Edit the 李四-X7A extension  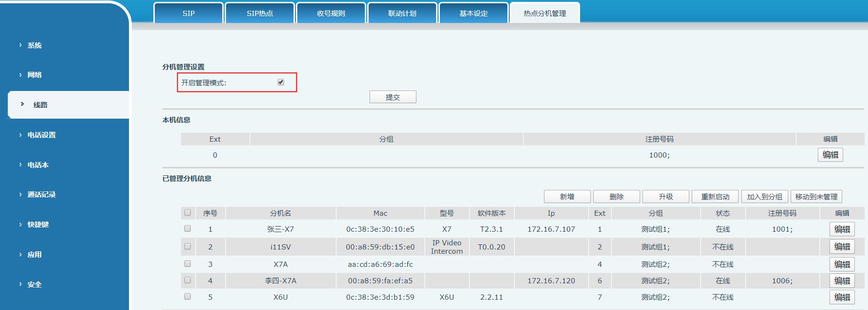click(842, 281)
